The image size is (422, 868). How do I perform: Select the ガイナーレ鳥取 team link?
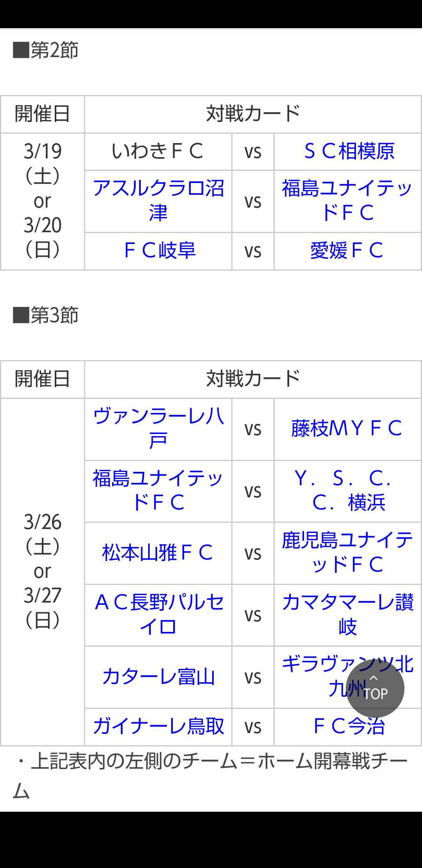(158, 726)
